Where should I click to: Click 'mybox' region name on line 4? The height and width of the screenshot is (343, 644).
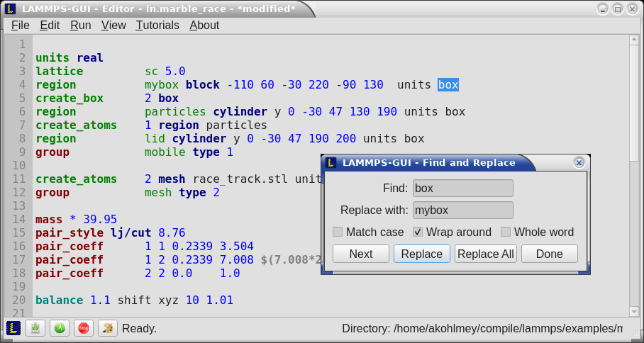click(x=162, y=85)
